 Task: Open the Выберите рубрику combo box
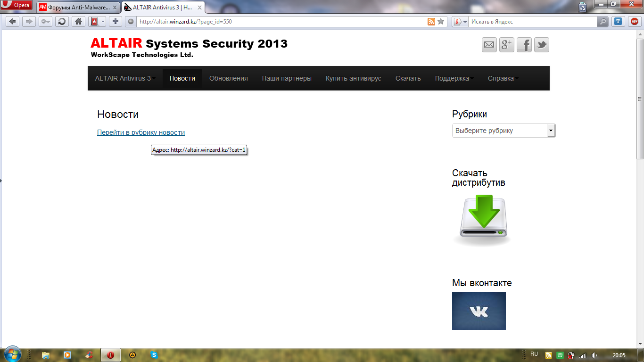point(504,131)
